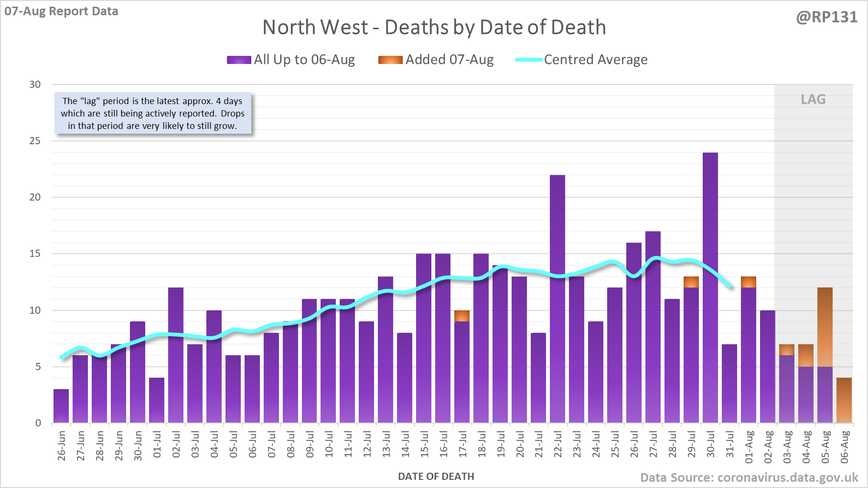The height and width of the screenshot is (488, 868).
Task: Click the @RP131 handle
Action: [x=826, y=17]
